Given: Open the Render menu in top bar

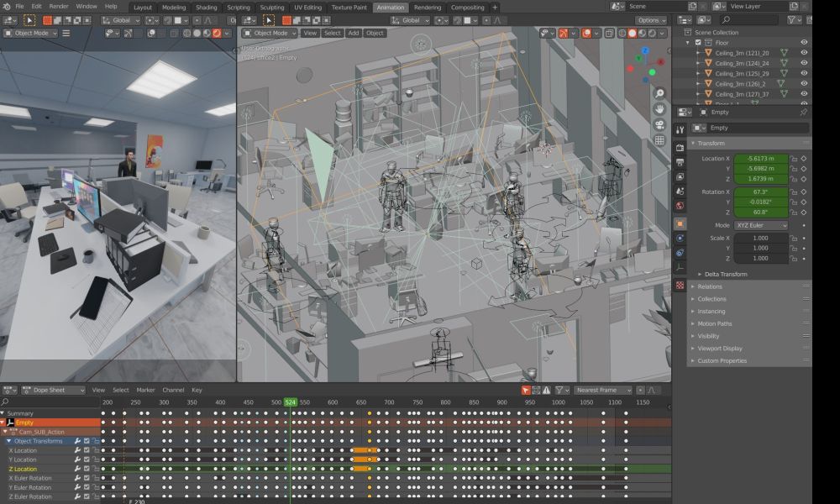Looking at the screenshot, I should click(59, 7).
